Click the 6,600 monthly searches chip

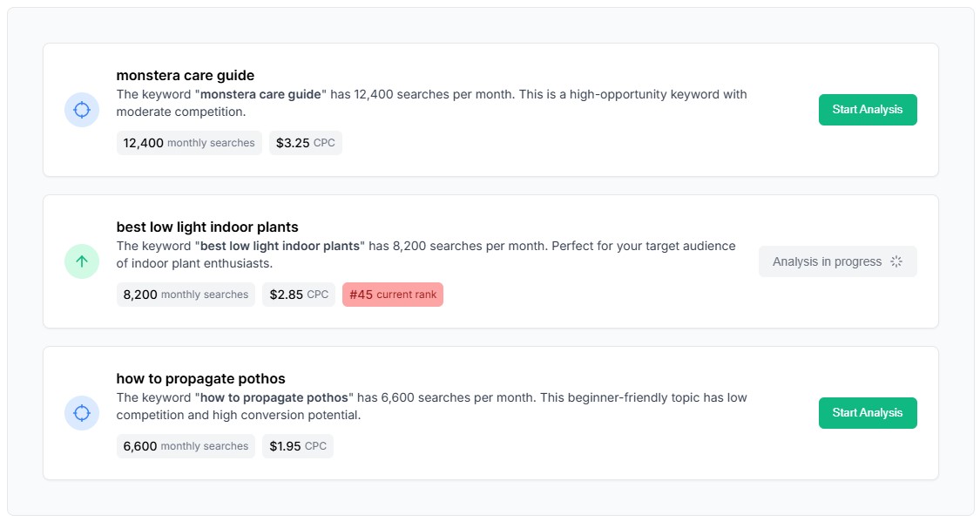[x=186, y=446]
